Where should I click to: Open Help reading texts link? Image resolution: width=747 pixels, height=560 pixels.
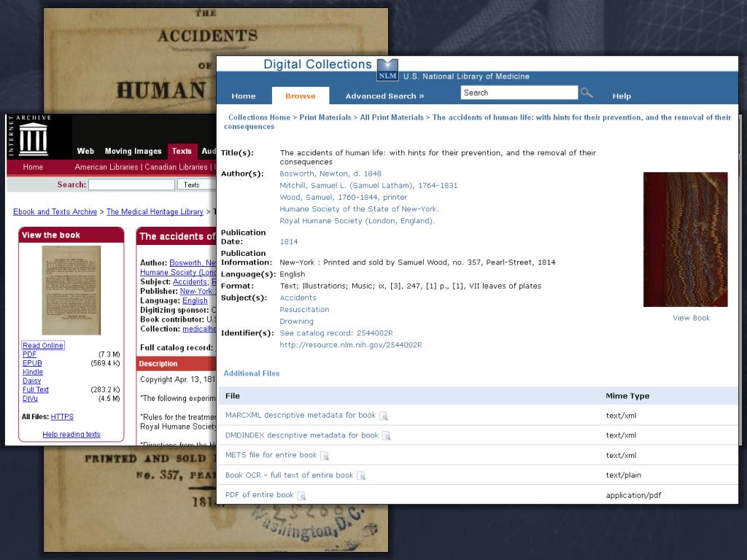coord(71,435)
